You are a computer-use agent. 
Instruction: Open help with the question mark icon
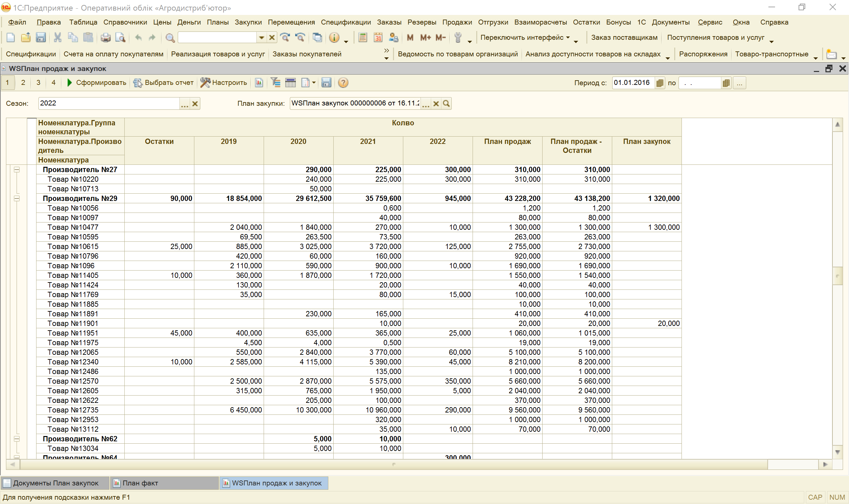(343, 83)
